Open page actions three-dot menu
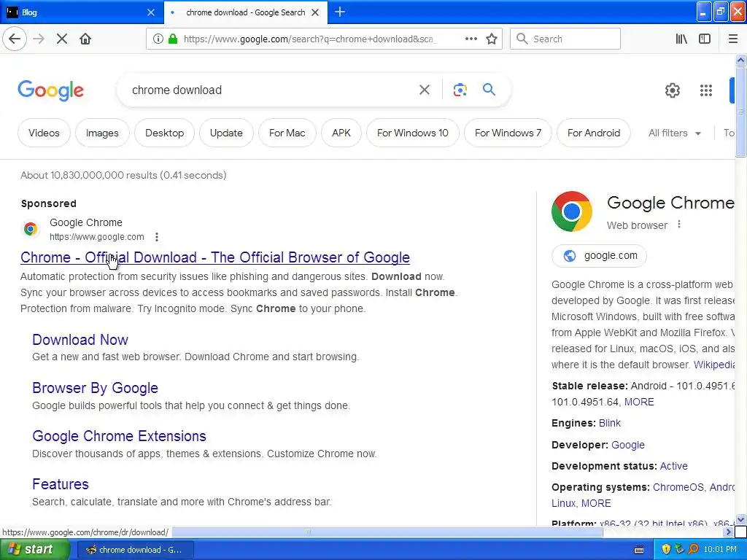Viewport: 747px width, 560px height. pos(471,39)
